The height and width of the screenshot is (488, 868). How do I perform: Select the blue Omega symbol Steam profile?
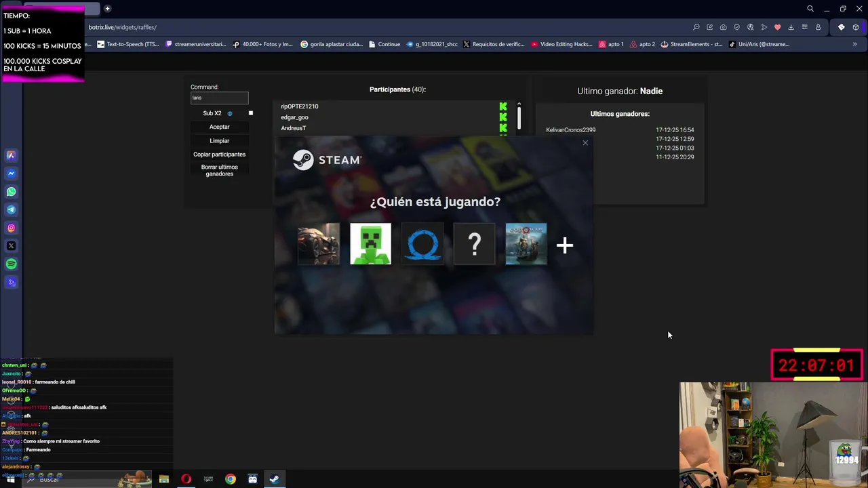[422, 244]
